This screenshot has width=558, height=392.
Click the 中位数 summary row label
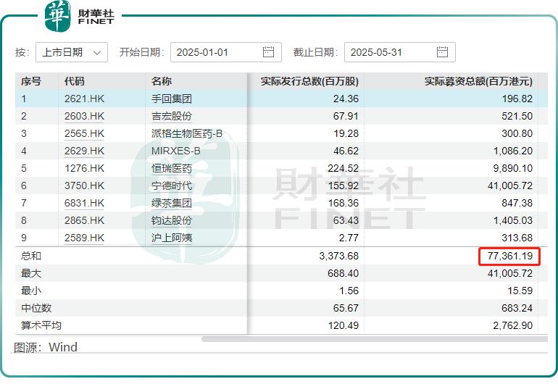tap(36, 308)
